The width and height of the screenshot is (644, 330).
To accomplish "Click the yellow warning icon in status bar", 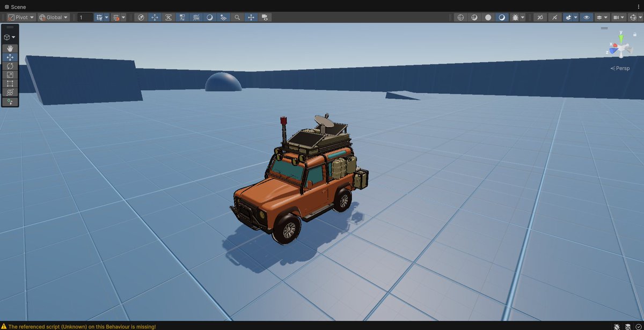I will click(x=4, y=326).
